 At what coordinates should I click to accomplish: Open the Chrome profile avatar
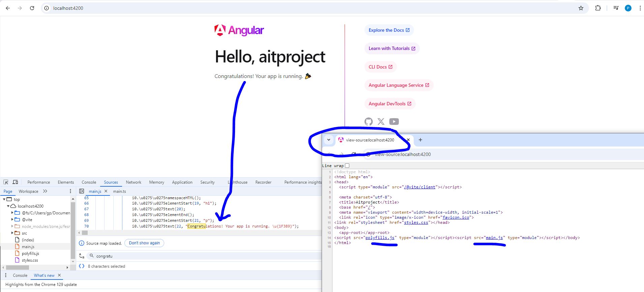(628, 8)
